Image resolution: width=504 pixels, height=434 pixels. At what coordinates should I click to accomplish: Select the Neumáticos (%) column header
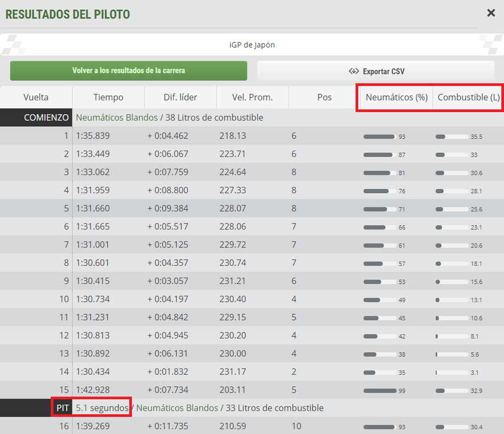(x=397, y=97)
